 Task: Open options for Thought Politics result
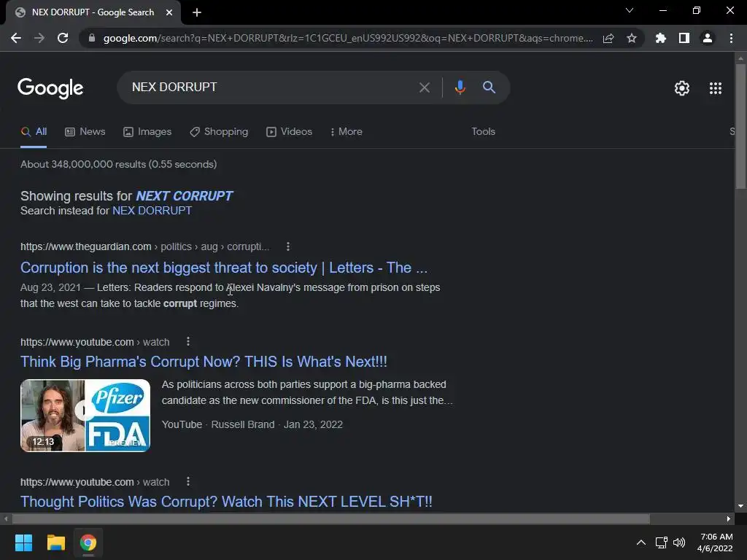[x=188, y=482]
